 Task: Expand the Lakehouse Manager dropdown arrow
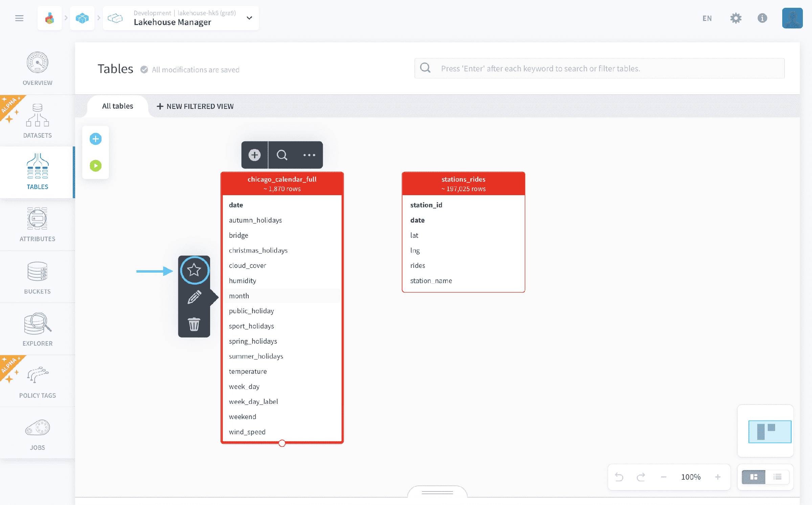pyautogui.click(x=249, y=18)
